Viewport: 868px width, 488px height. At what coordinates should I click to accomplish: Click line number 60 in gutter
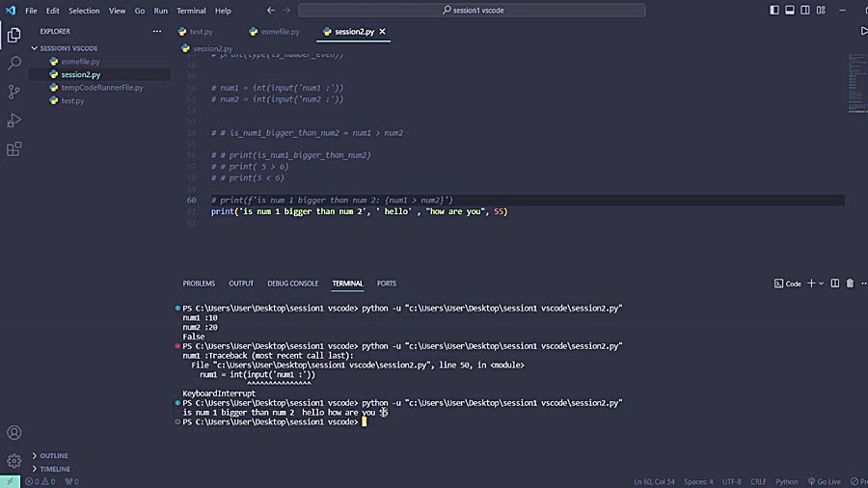(192, 201)
